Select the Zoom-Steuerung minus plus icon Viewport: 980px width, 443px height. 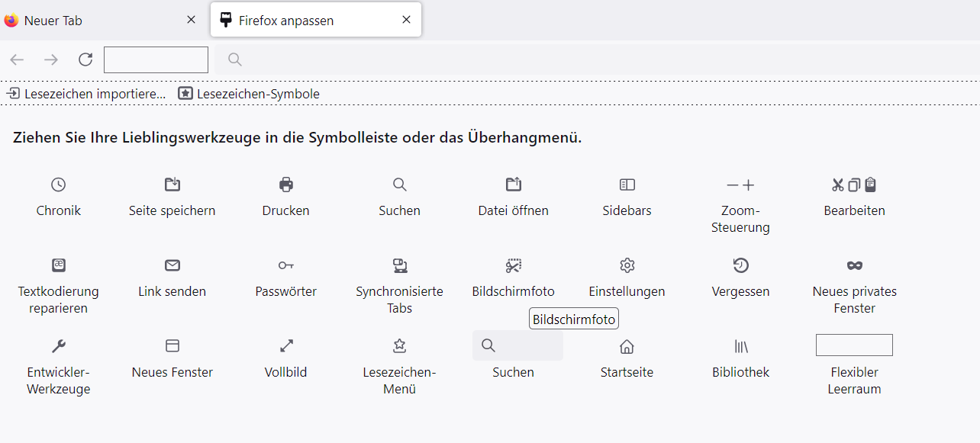[x=740, y=185]
